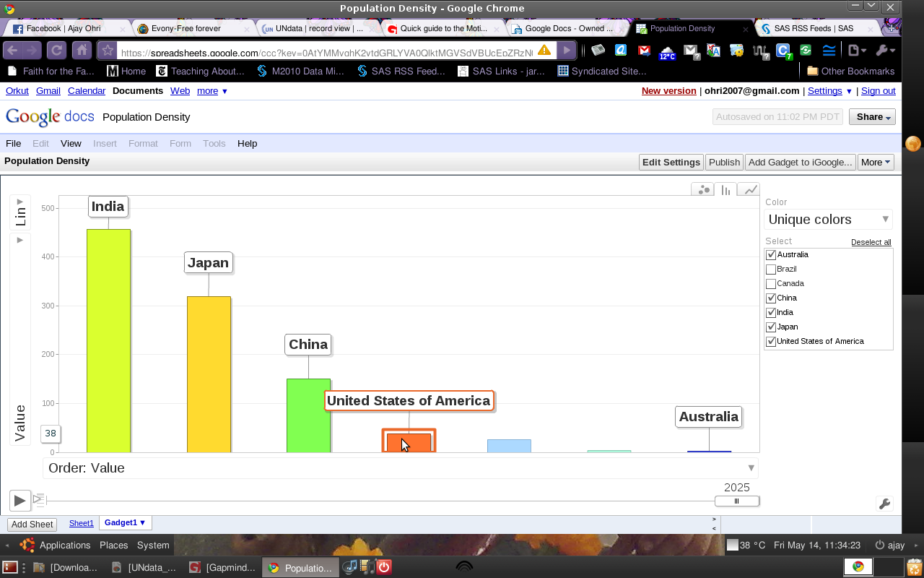Switch to the Sheet1 tab
The width and height of the screenshot is (924, 578).
click(82, 523)
